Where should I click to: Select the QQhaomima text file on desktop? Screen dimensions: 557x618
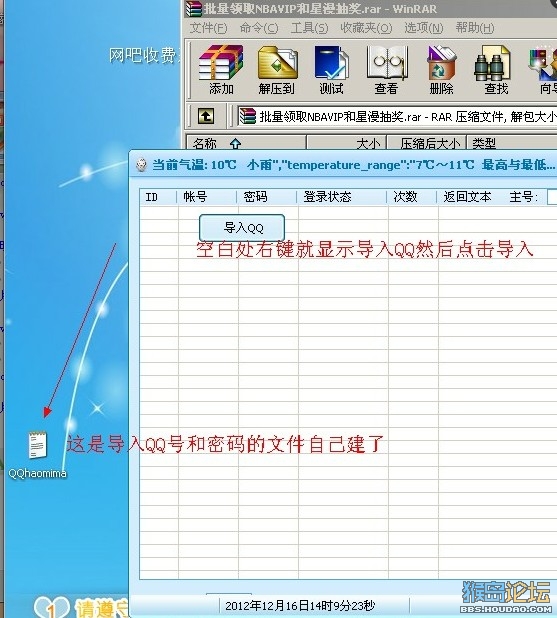click(37, 455)
